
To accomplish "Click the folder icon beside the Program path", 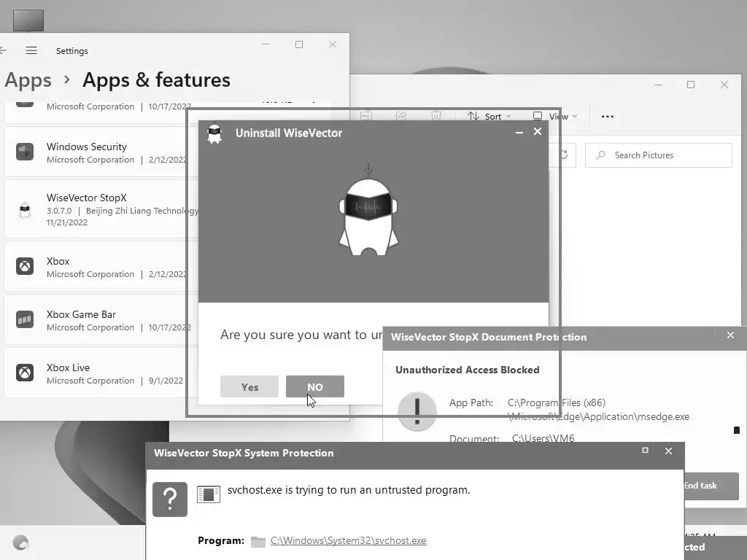I will 258,542.
